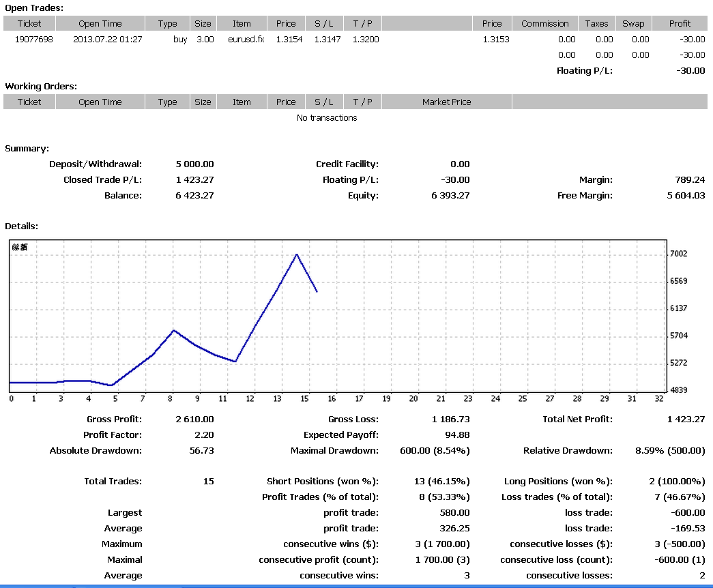Select consecutive profit value 1 700.00 (3)
The width and height of the screenshot is (713, 588).
tap(442, 560)
